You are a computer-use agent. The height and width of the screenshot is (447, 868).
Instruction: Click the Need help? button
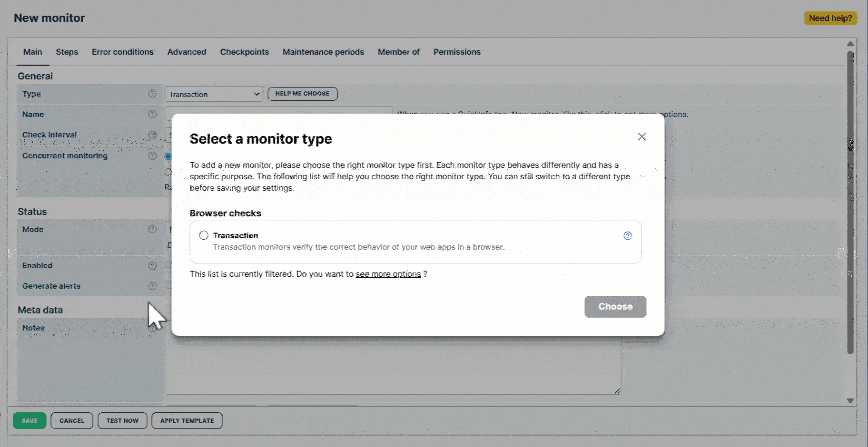(x=830, y=18)
